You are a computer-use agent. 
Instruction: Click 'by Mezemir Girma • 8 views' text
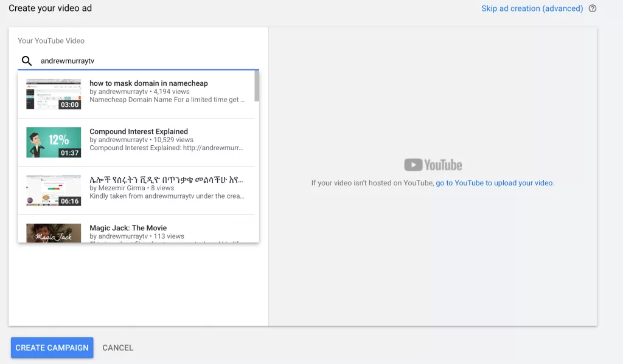(131, 188)
